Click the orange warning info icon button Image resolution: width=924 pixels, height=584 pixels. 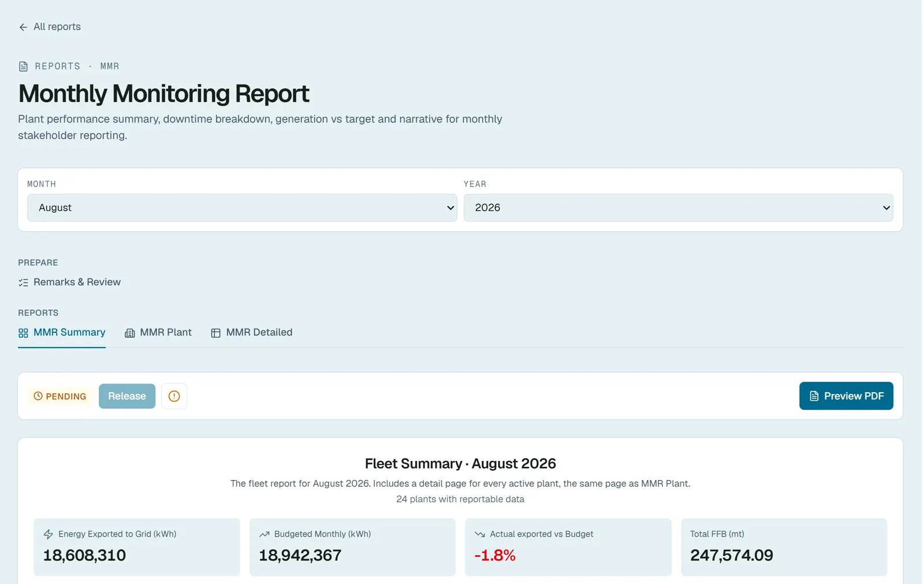(174, 396)
